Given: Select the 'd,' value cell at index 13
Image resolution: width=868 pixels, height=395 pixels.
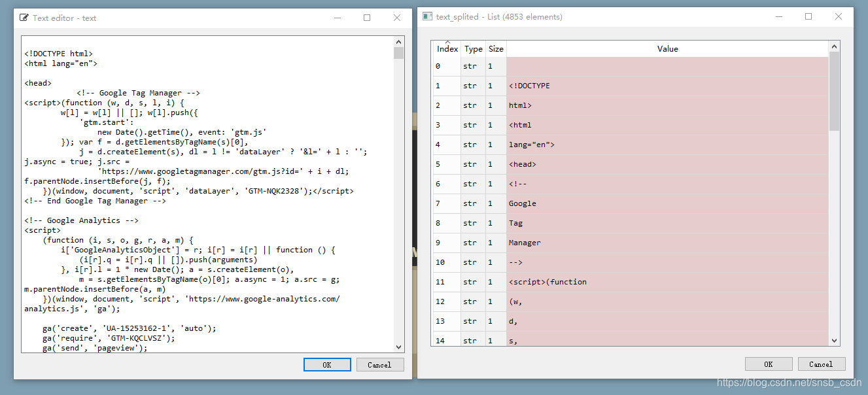Looking at the screenshot, I should [x=667, y=321].
